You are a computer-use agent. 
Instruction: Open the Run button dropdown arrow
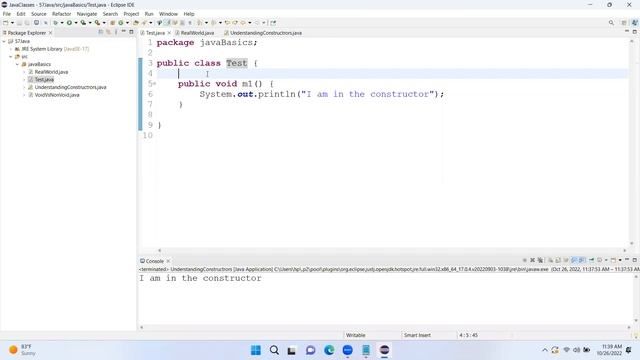76,23
